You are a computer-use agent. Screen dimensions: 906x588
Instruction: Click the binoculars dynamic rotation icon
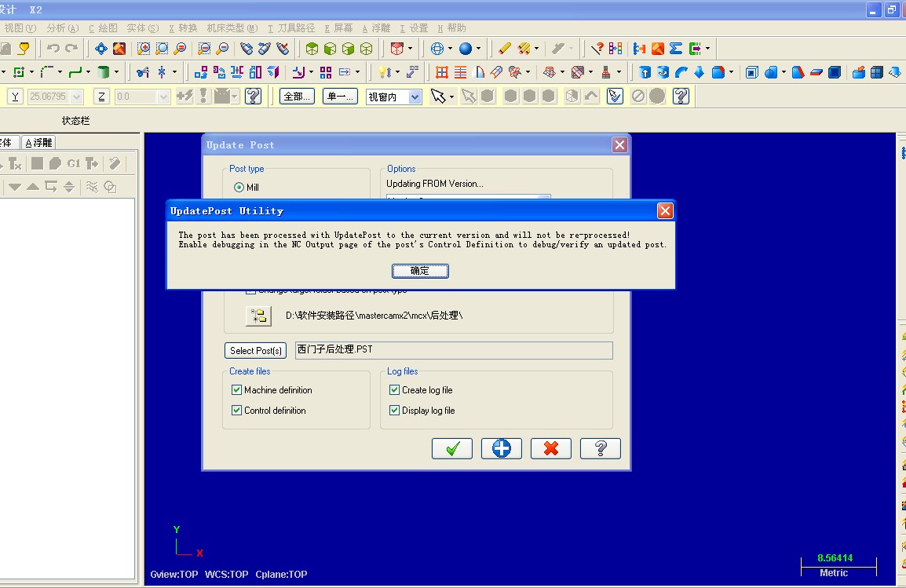point(247,49)
